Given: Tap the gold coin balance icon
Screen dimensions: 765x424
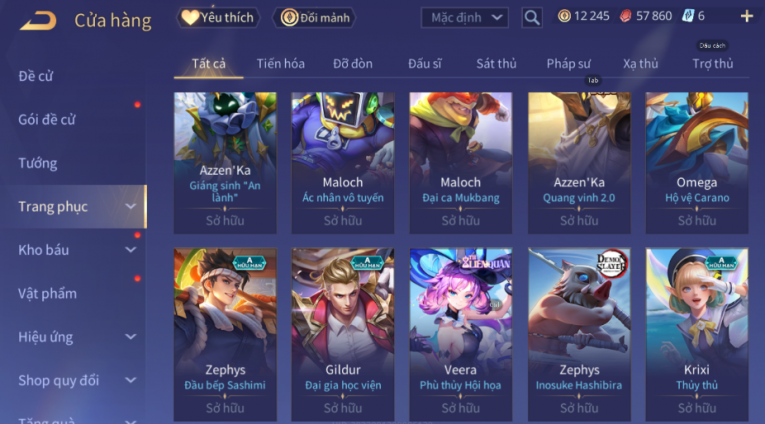Looking at the screenshot, I should [564, 17].
